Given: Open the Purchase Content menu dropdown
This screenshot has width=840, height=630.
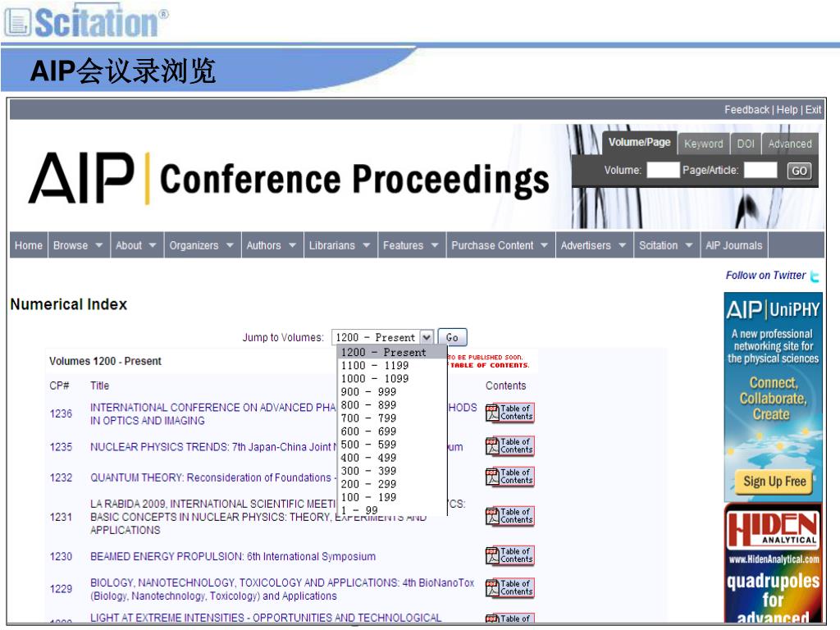Looking at the screenshot, I should pyautogui.click(x=500, y=245).
